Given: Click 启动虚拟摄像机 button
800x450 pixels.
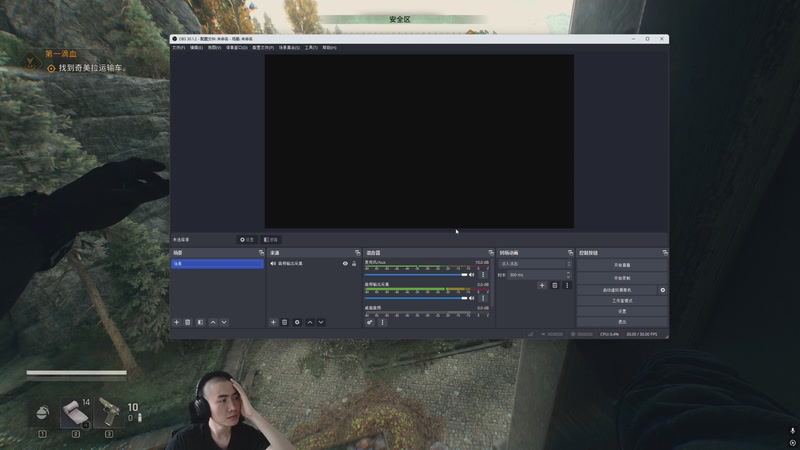Looking at the screenshot, I should click(x=617, y=290).
